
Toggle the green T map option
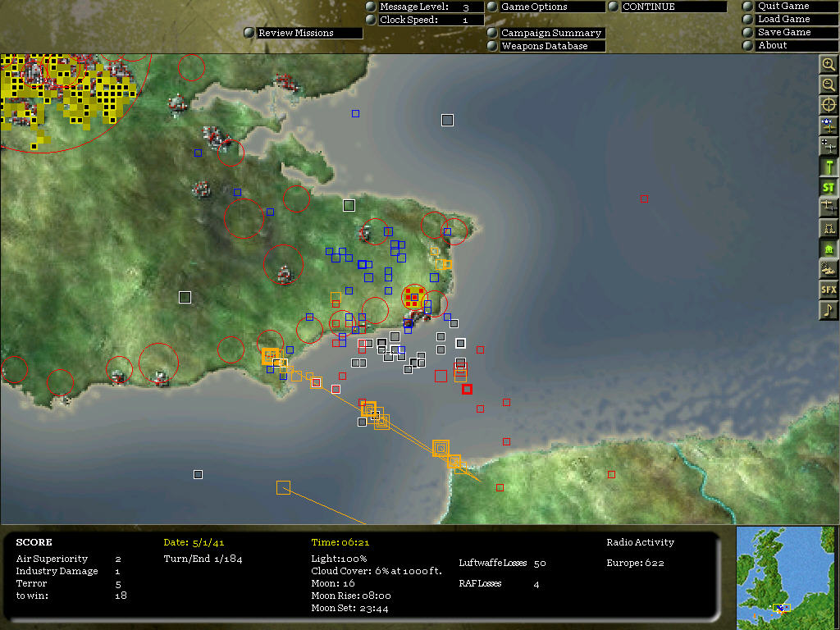click(829, 167)
